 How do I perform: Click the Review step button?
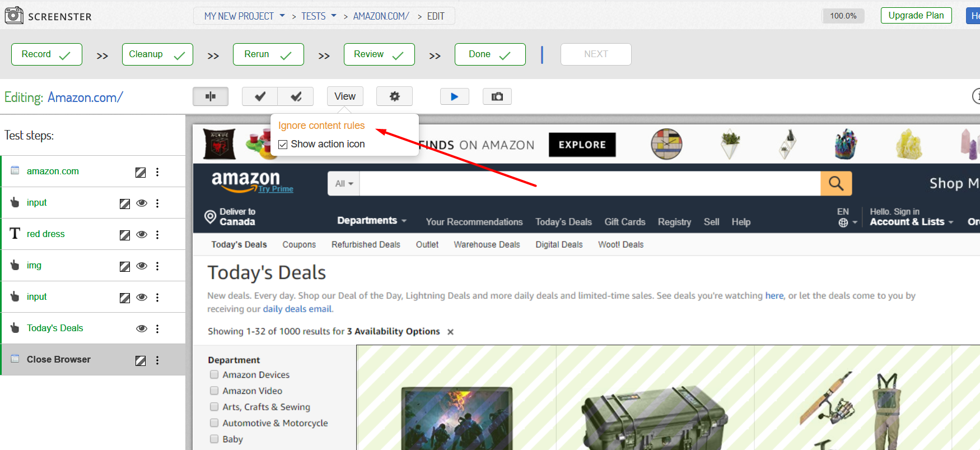coord(379,54)
